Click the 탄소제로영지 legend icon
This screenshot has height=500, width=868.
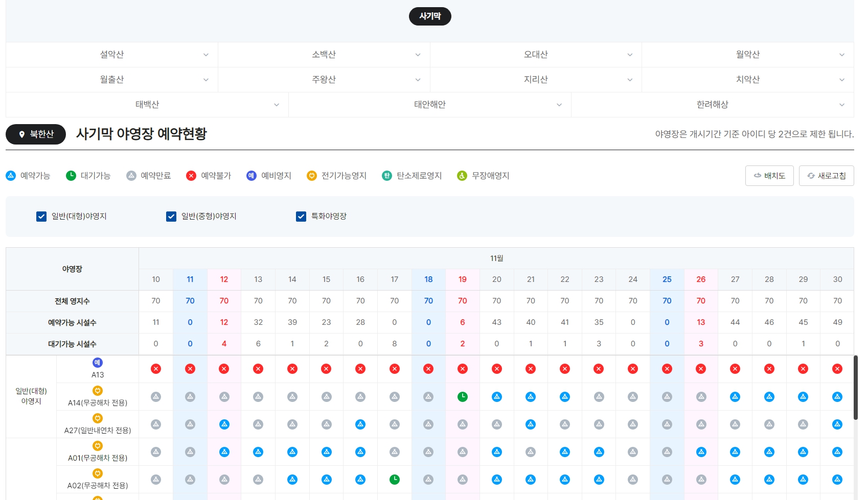386,175
